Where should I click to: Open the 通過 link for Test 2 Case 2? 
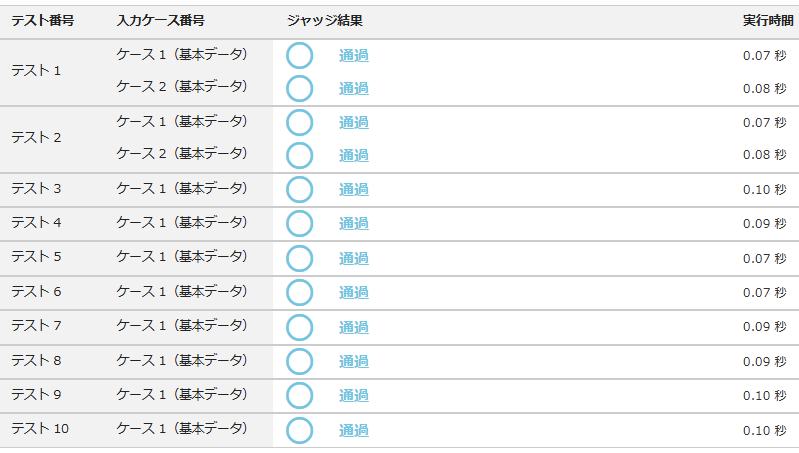354,156
